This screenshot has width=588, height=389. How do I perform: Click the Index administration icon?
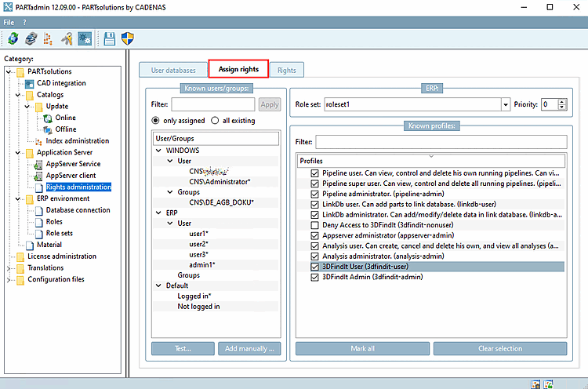pyautogui.click(x=38, y=141)
